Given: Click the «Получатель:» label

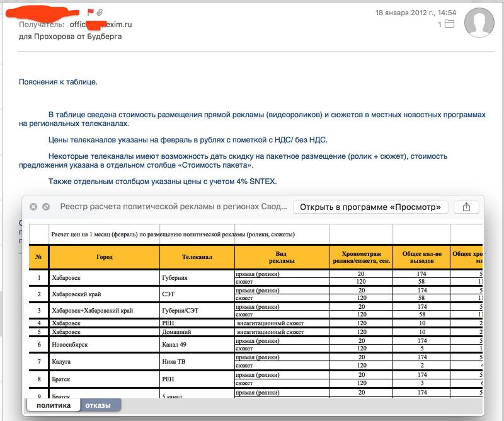Looking at the screenshot, I should (42, 25).
